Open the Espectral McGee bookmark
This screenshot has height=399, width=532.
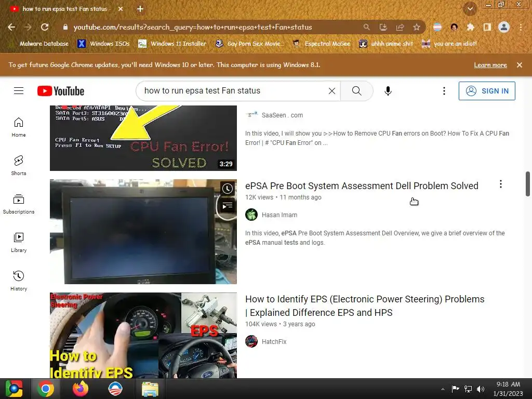pos(321,44)
